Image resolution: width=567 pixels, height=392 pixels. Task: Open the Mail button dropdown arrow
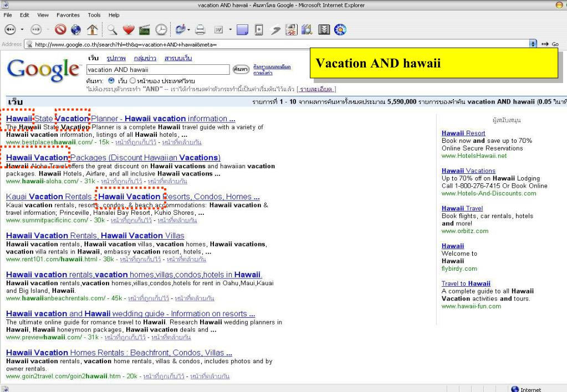[188, 29]
